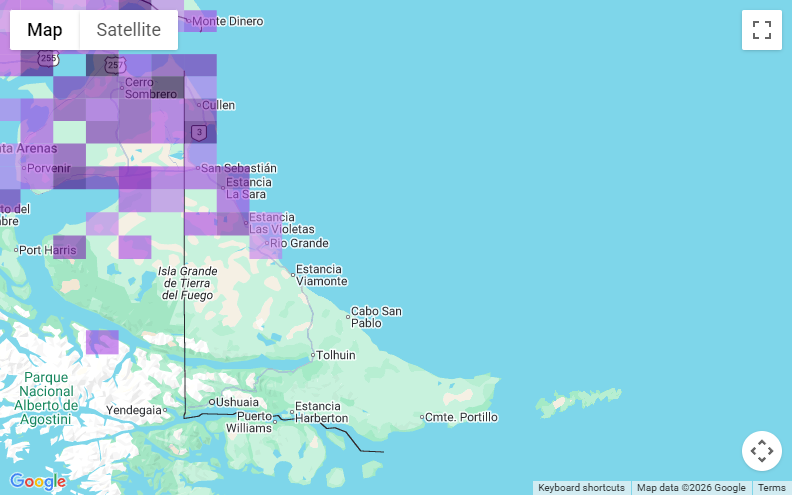792x495 pixels.
Task: Click the Ushuaia city marker
Action: pyautogui.click(x=212, y=402)
